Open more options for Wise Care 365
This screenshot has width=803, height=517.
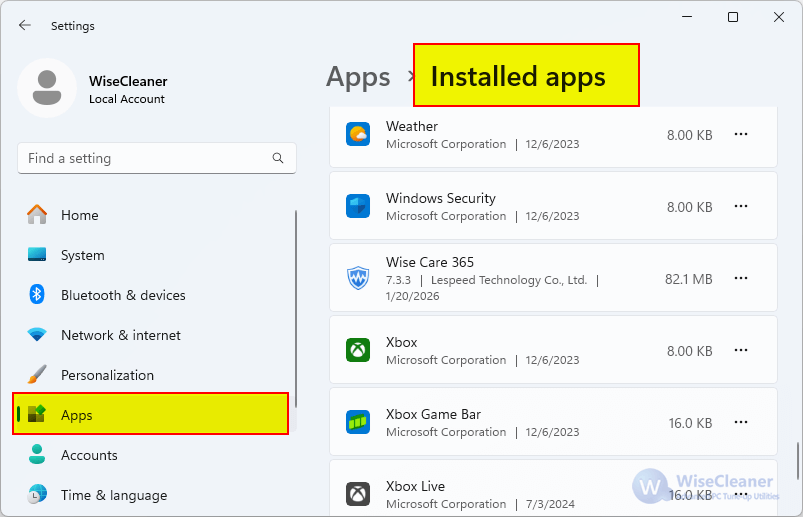tap(741, 278)
